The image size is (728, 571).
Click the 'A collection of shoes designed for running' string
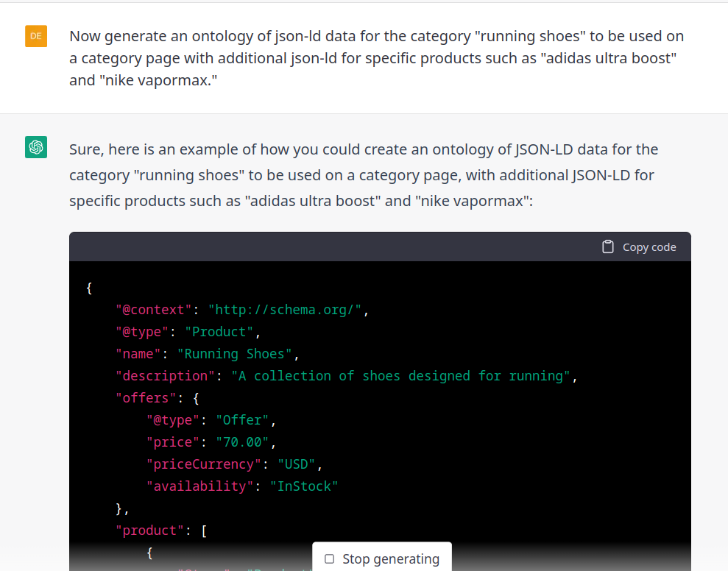pos(400,376)
